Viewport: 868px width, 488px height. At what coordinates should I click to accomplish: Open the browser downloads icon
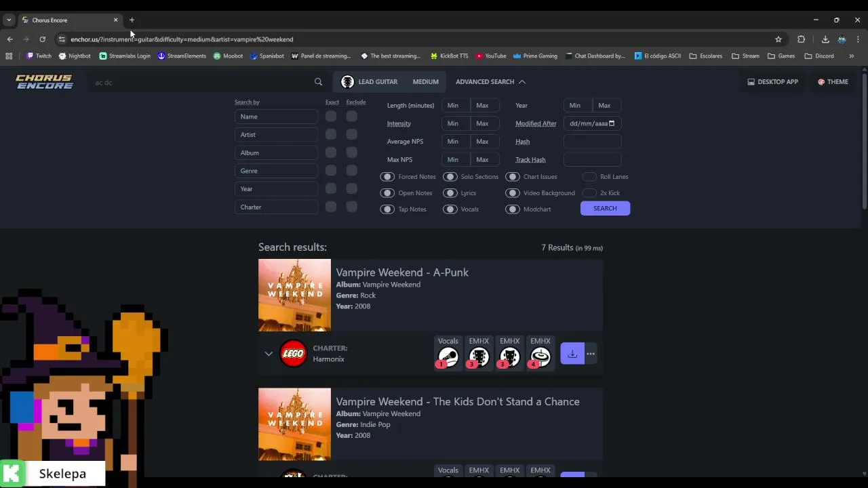coord(825,39)
